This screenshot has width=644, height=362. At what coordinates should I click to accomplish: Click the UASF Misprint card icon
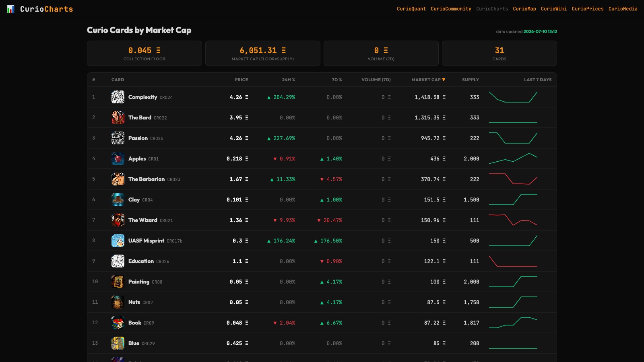click(x=118, y=241)
